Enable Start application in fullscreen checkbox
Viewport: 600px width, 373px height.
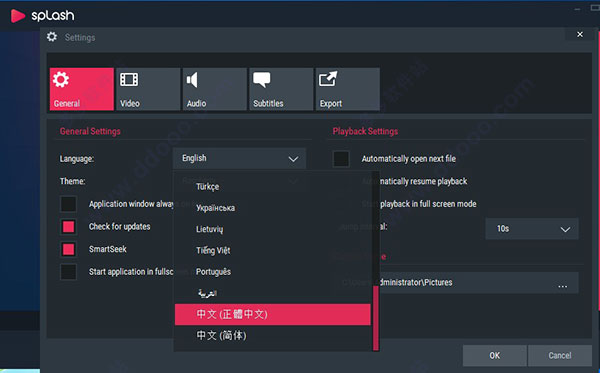(68, 272)
